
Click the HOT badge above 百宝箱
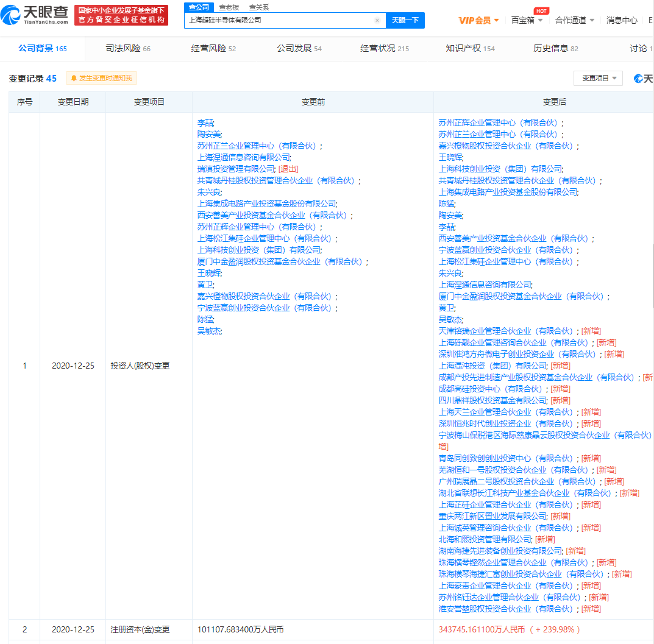pyautogui.click(x=541, y=11)
